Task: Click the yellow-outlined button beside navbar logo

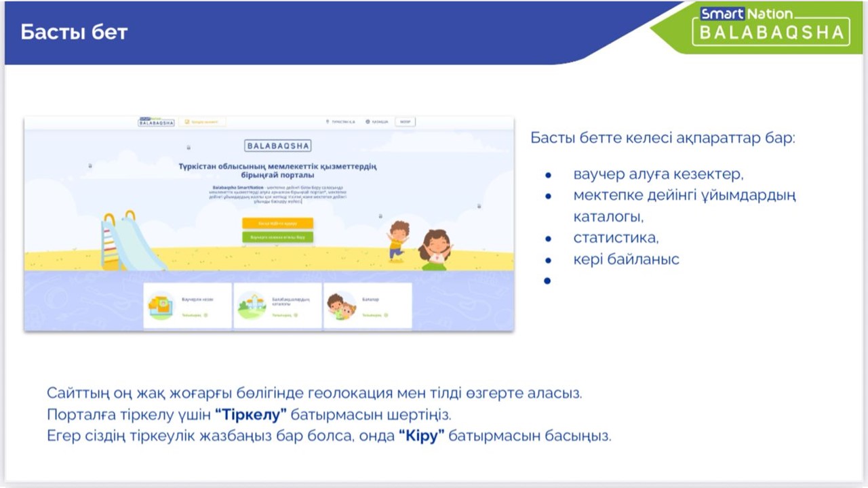Action: [x=203, y=122]
